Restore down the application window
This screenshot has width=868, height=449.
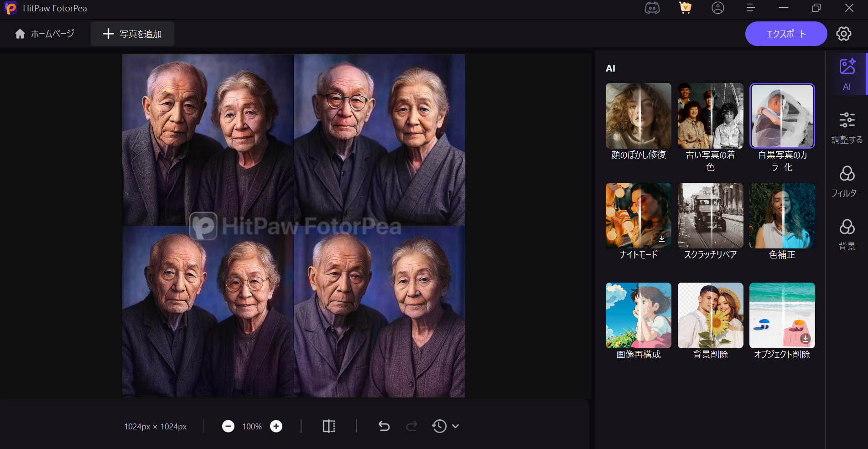coord(816,8)
